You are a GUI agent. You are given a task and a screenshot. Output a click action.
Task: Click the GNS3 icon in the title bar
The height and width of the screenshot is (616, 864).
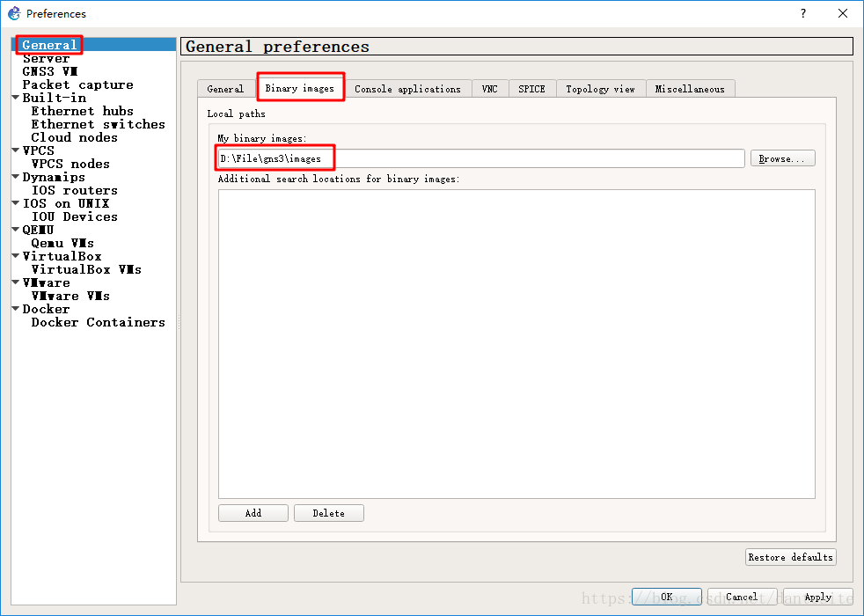coord(14,13)
